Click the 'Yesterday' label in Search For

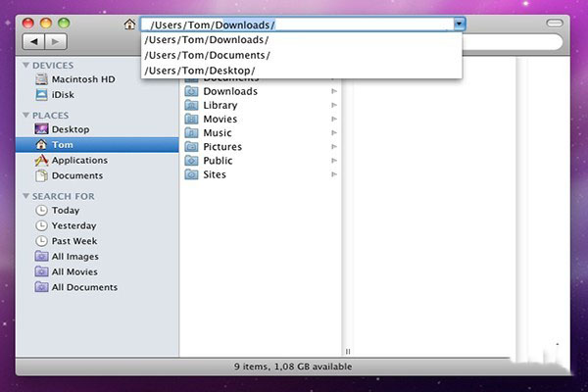(x=73, y=225)
